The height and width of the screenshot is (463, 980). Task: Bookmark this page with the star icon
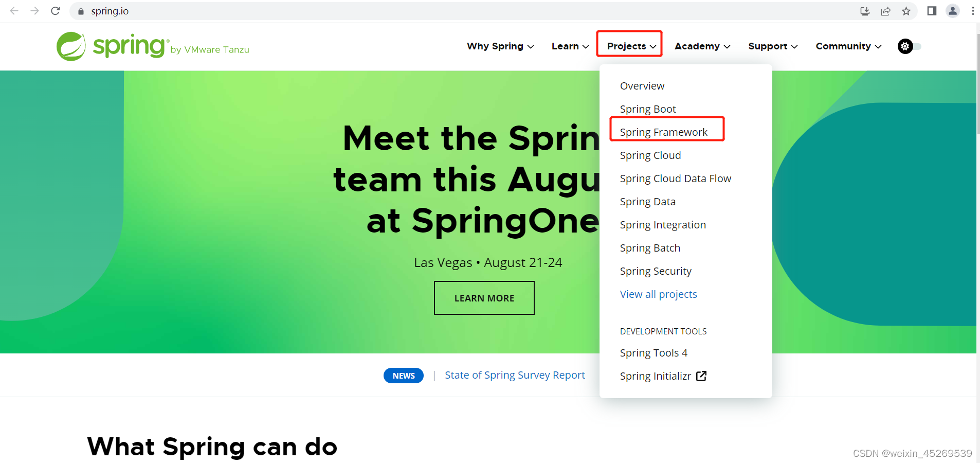point(906,11)
